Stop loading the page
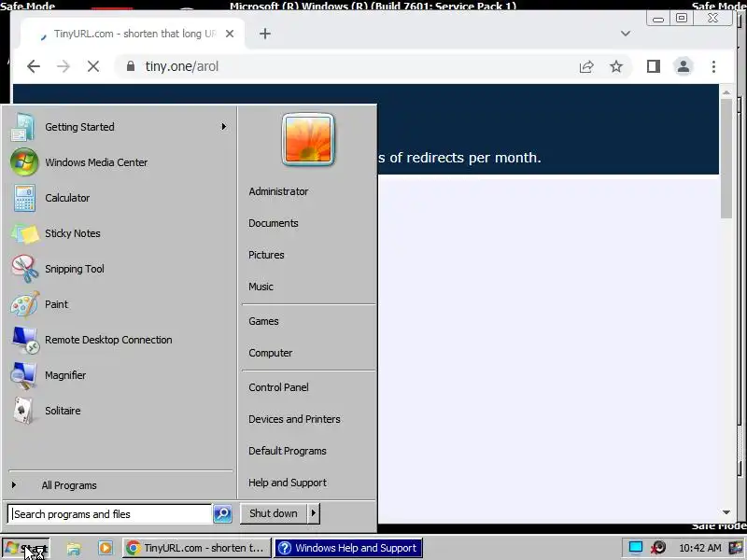Screen dimensions: 747x560 (x=93, y=66)
